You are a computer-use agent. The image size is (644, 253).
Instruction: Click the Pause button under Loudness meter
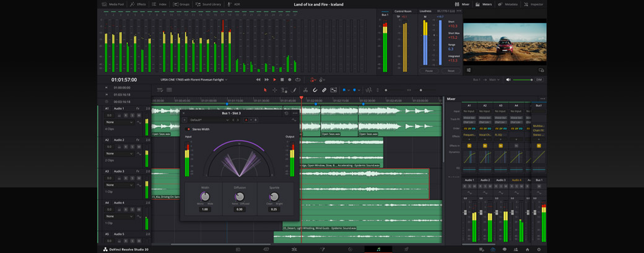pos(429,71)
